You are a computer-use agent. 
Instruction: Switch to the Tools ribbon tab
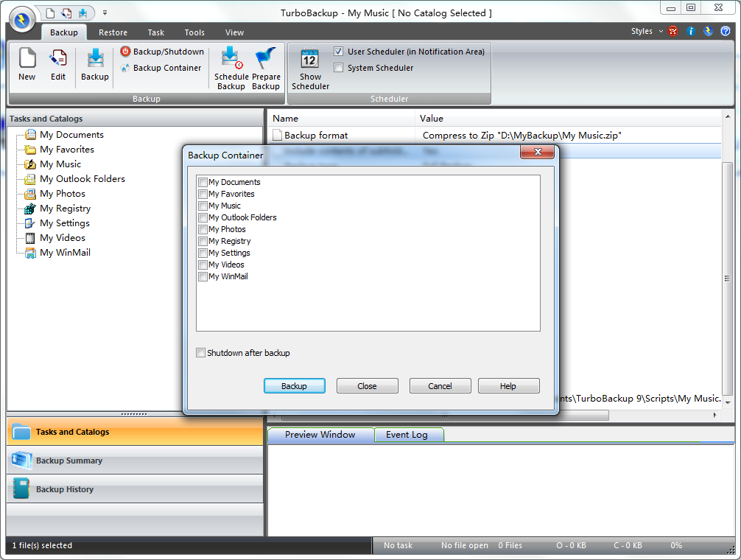pyautogui.click(x=194, y=32)
